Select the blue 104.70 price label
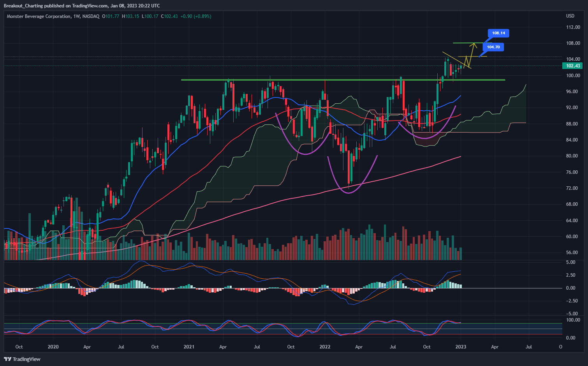This screenshot has width=588, height=366. point(493,47)
